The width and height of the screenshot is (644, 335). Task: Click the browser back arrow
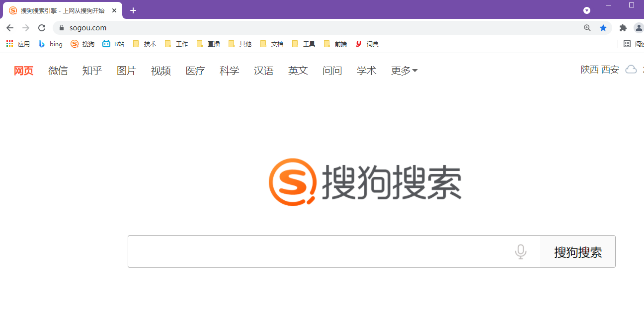tap(10, 28)
